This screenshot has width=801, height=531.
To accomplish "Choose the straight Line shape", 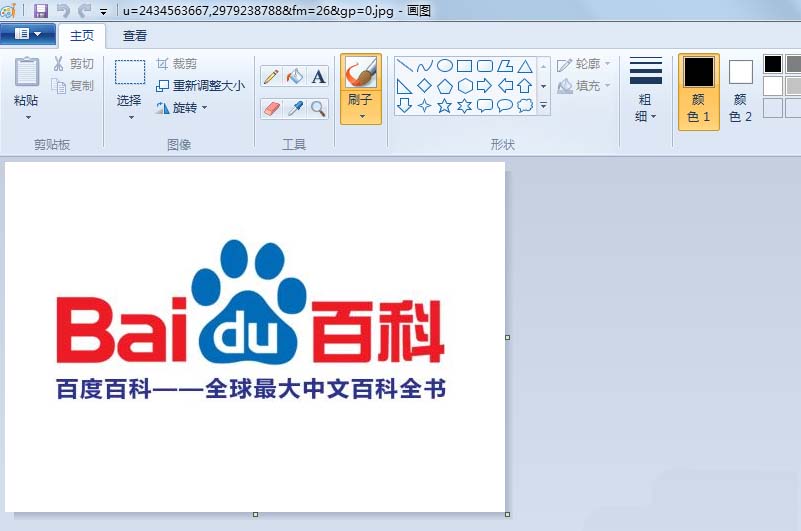I will (x=404, y=66).
